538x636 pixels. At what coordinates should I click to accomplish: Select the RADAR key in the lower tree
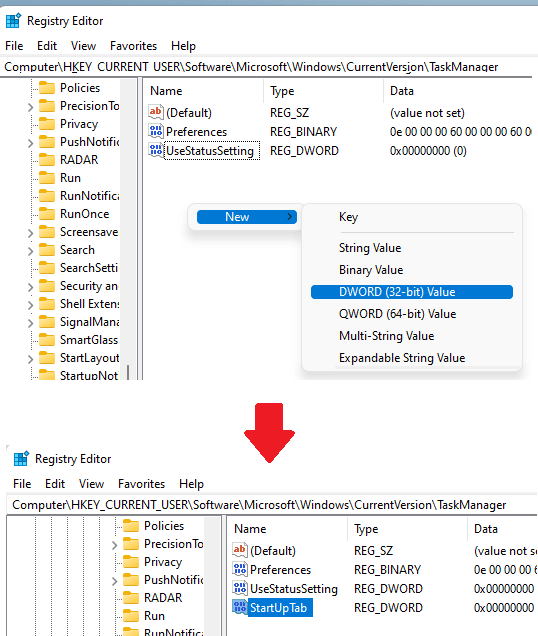pos(163,598)
